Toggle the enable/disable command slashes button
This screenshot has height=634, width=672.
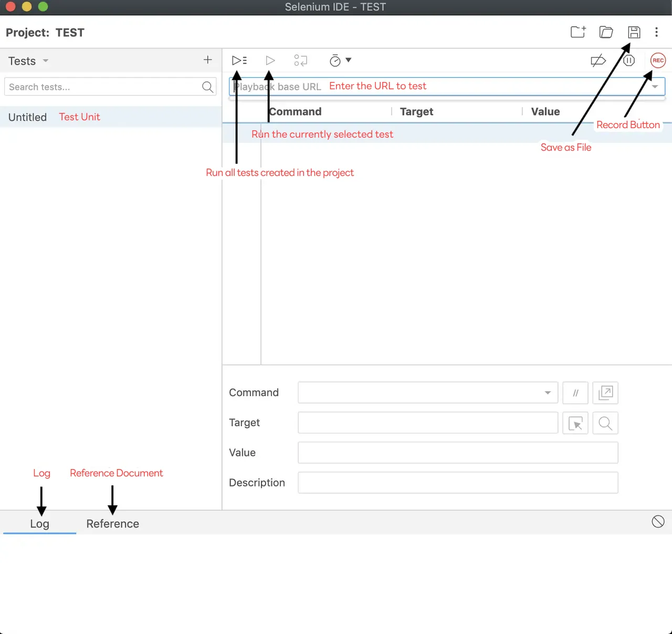[x=575, y=393]
